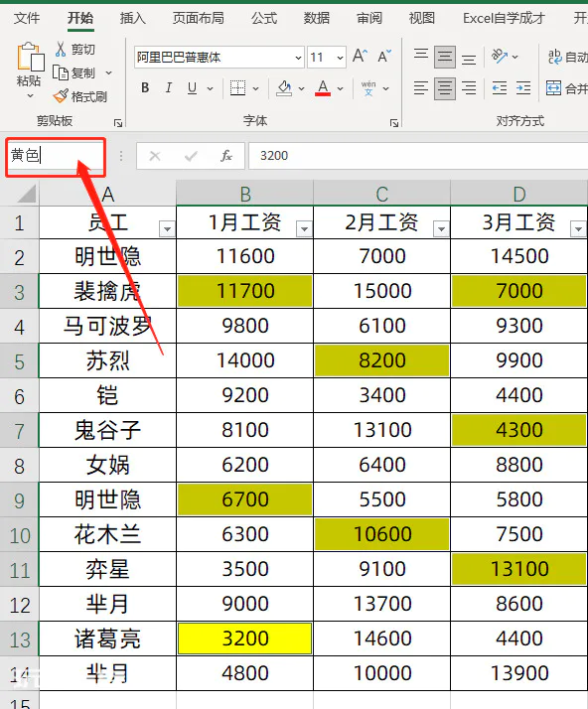Select bright yellow cell 3200
The height and width of the screenshot is (709, 588).
pyautogui.click(x=244, y=638)
